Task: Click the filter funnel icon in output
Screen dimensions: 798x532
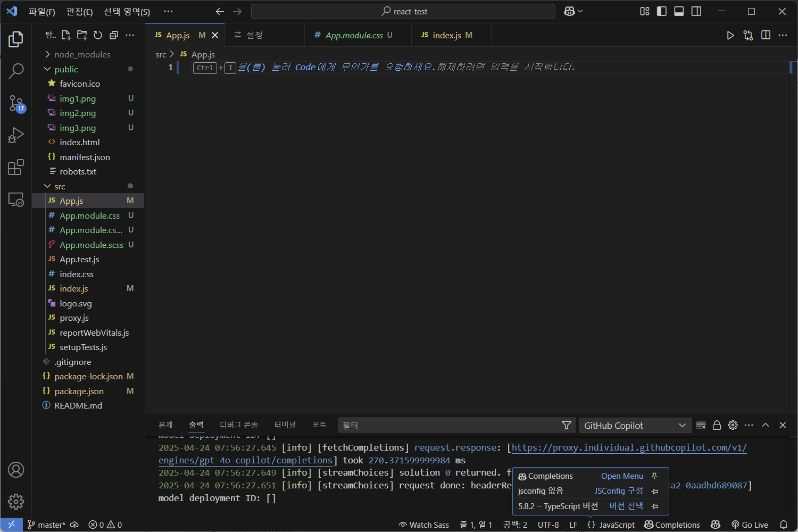Action: [x=567, y=425]
